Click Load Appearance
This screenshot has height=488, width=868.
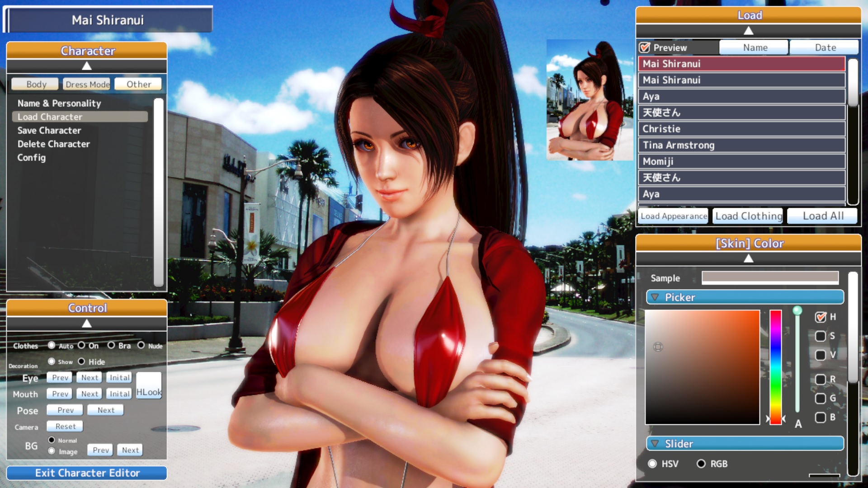point(673,216)
